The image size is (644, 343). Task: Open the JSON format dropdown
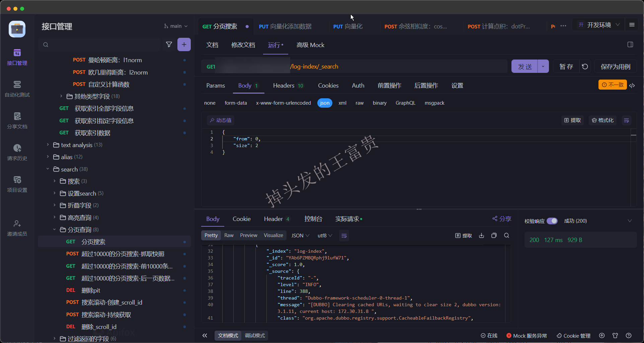coord(300,236)
